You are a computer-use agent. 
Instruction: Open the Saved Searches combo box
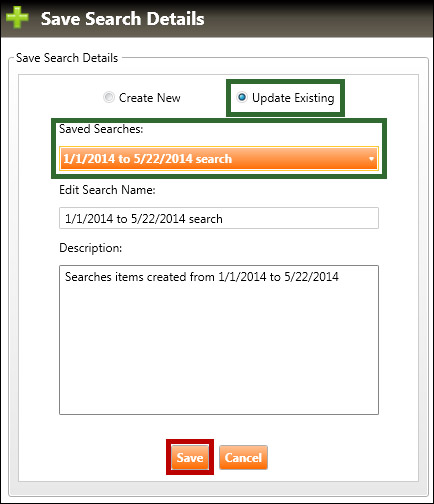click(219, 159)
